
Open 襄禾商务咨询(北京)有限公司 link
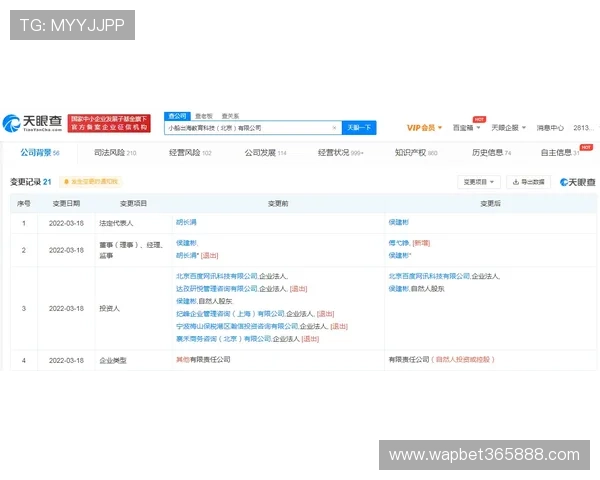point(223,339)
